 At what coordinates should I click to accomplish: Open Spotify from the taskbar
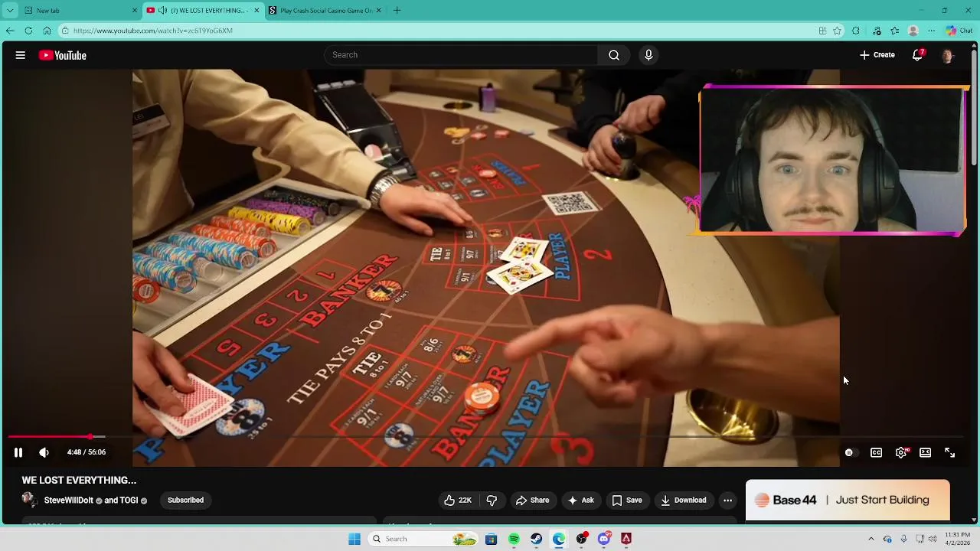(514, 539)
